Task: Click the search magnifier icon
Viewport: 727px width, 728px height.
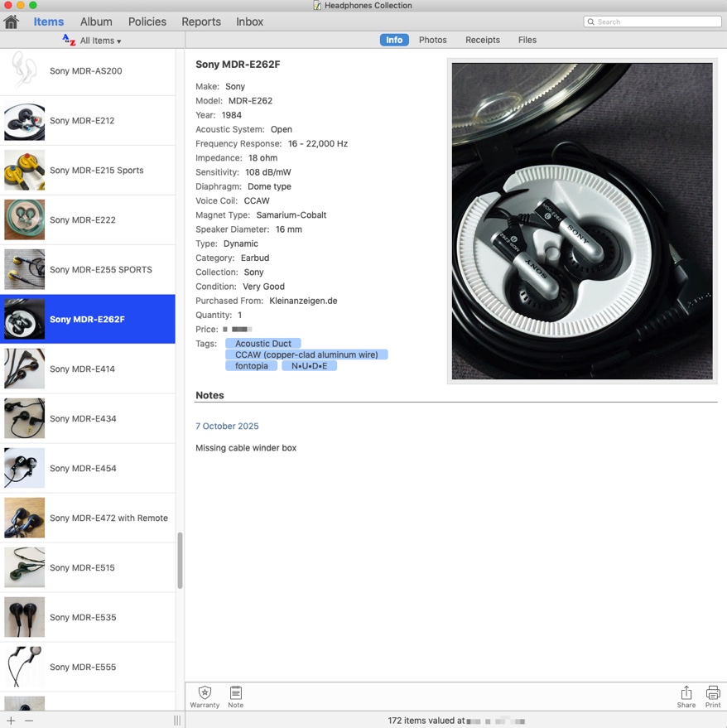Action: pos(590,22)
